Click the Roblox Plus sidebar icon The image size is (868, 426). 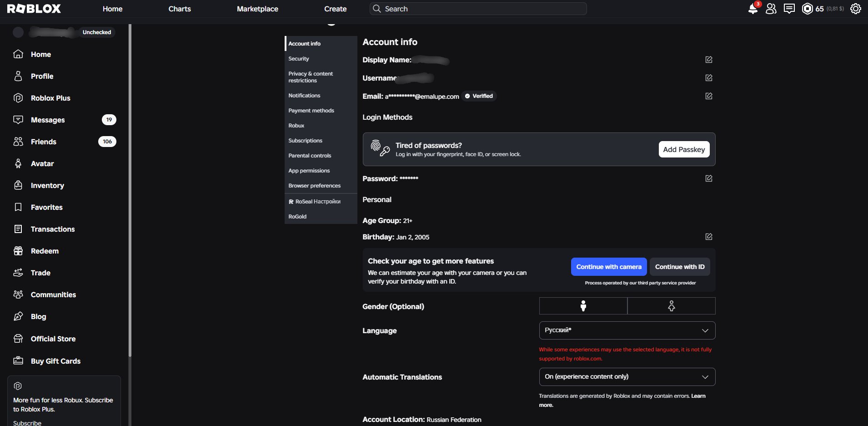click(x=18, y=98)
